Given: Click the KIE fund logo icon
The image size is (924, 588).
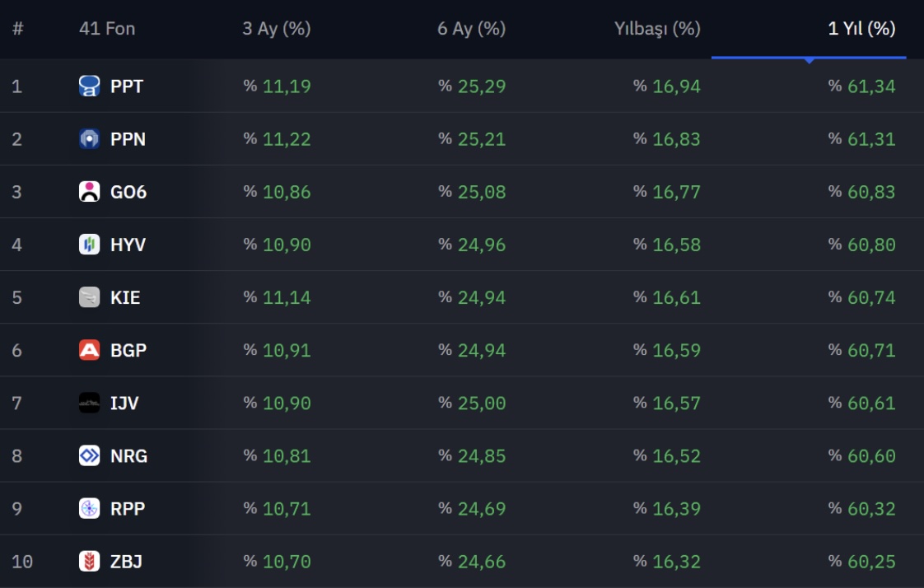Looking at the screenshot, I should tap(89, 297).
